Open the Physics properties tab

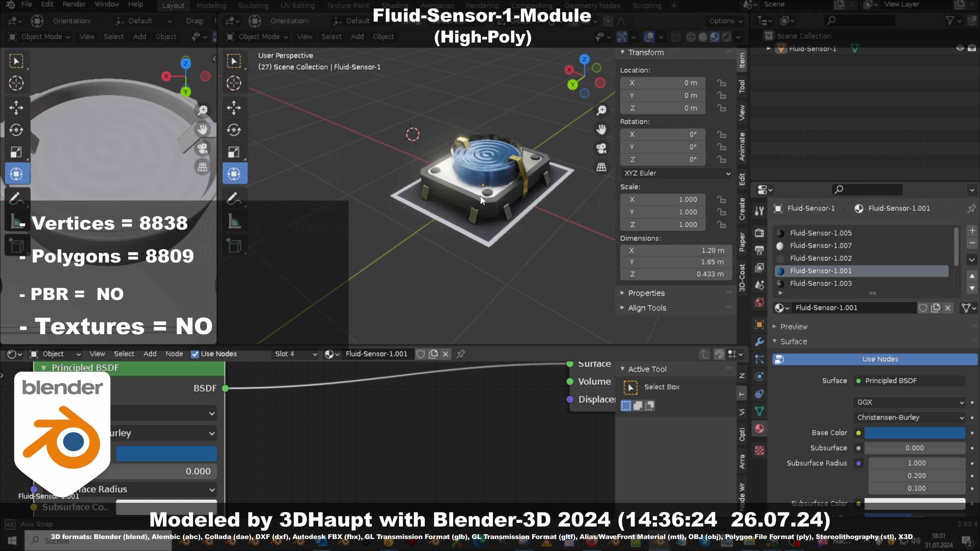(759, 377)
